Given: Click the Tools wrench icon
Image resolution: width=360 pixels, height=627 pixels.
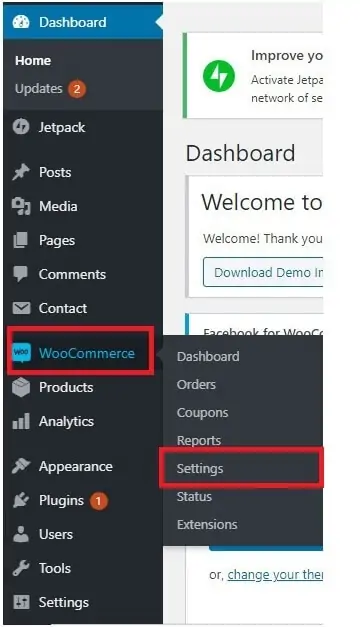Looking at the screenshot, I should 21,568.
